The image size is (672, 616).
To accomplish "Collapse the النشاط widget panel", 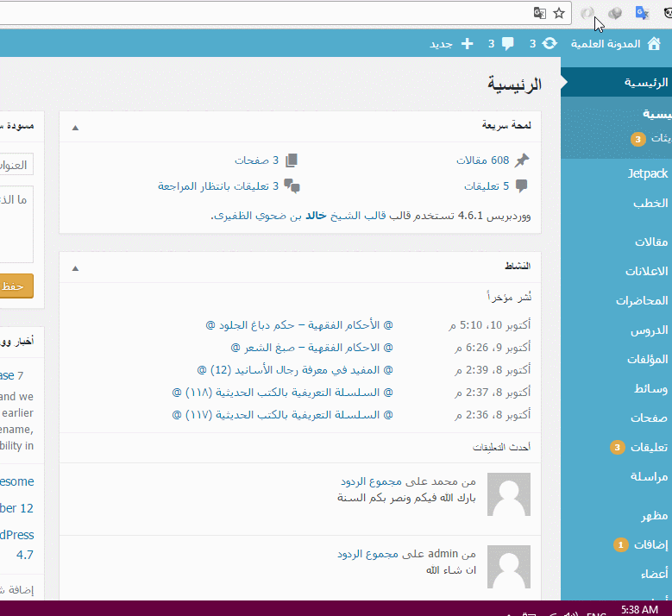I will coord(75,267).
